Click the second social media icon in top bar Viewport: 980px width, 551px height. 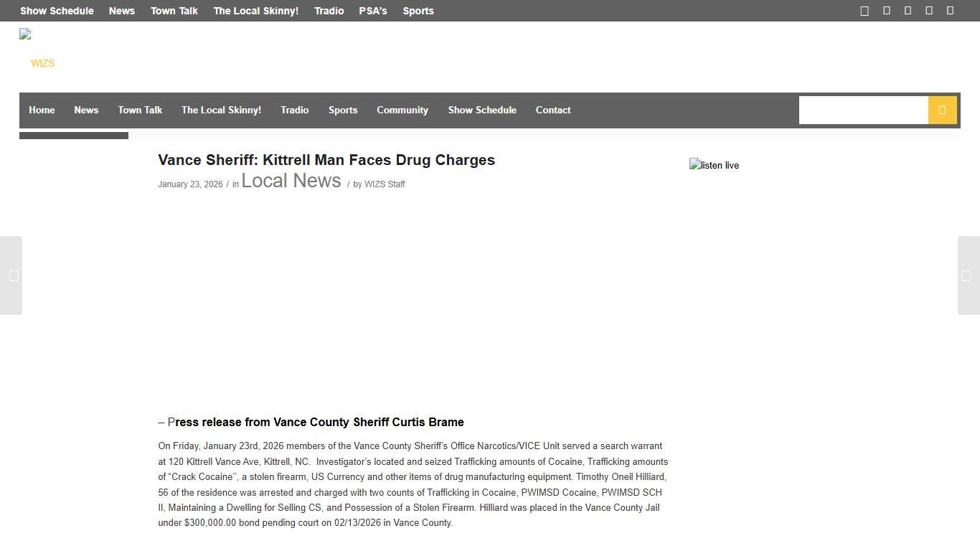pos(885,11)
